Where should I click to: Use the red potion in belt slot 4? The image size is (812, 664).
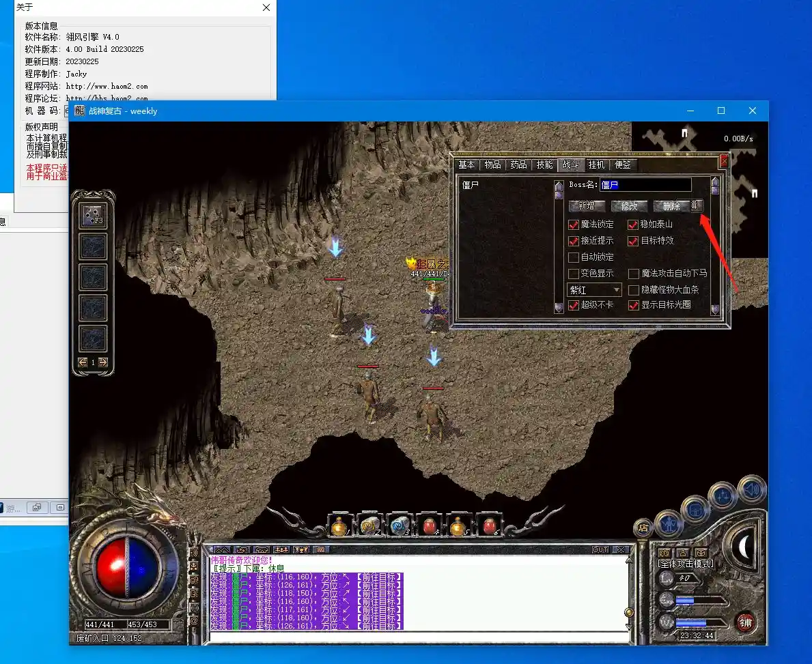click(430, 526)
